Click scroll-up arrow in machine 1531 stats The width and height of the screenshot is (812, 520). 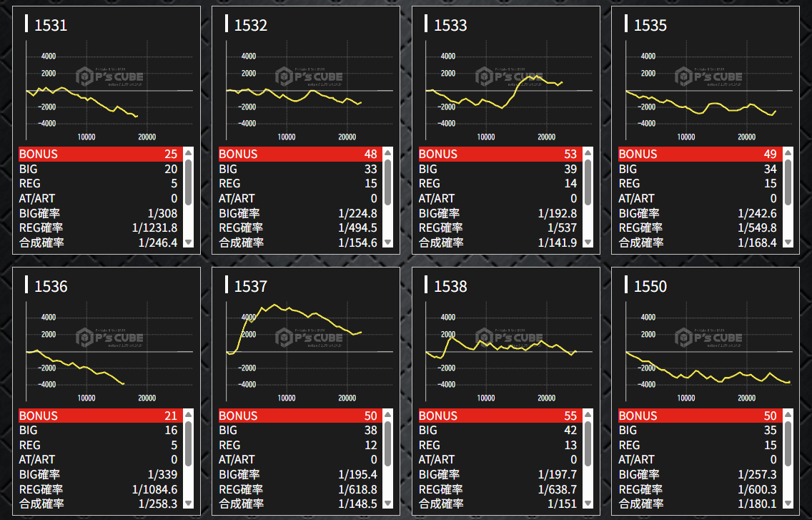pos(189,152)
